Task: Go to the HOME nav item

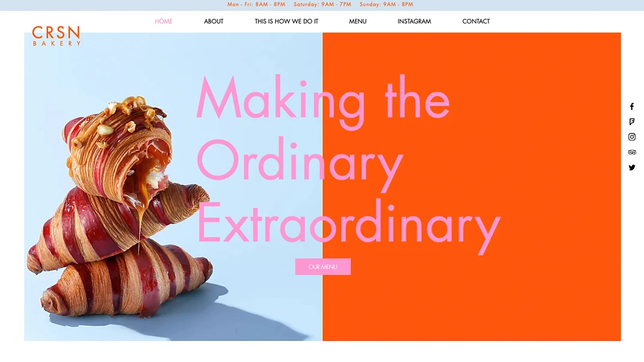Action: point(163,22)
